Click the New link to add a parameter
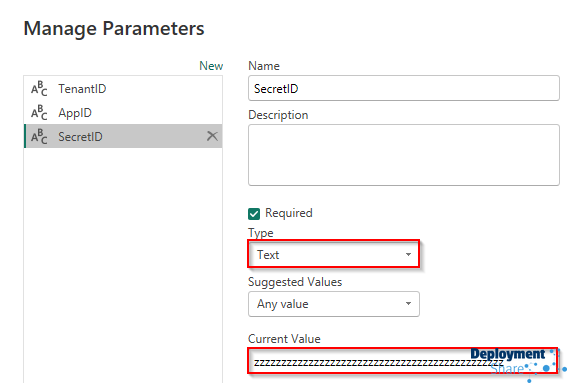The width and height of the screenshot is (567, 383). click(x=211, y=66)
